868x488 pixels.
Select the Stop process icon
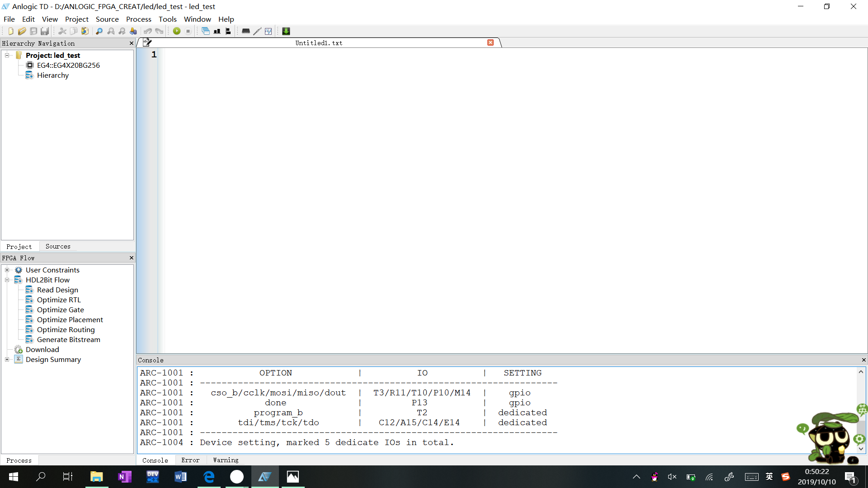189,31
